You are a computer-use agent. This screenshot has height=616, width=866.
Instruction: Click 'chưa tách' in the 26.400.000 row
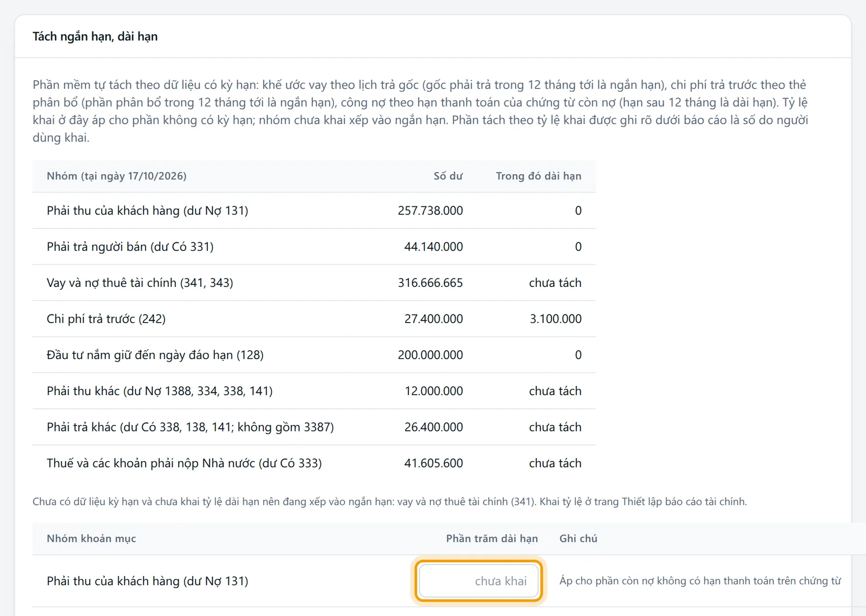[x=555, y=427]
